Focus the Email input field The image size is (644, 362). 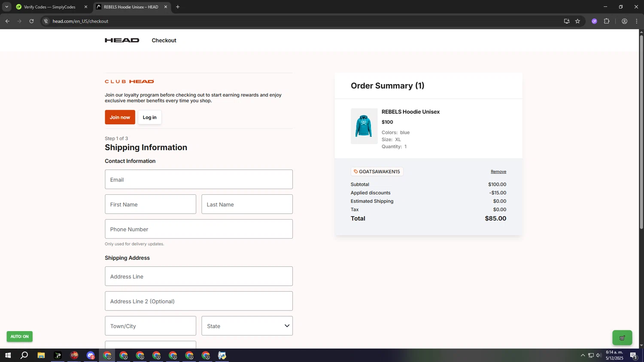199,179
